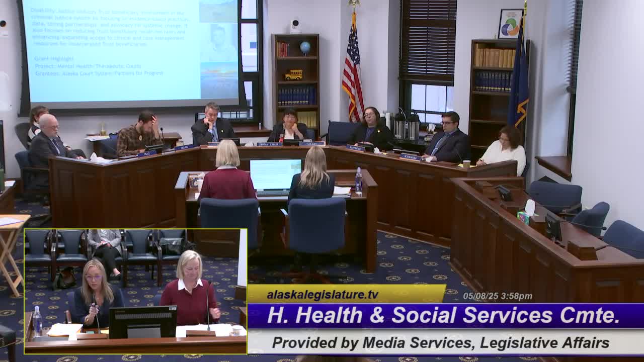Click the SCHWANKE nameplate

(411, 157)
